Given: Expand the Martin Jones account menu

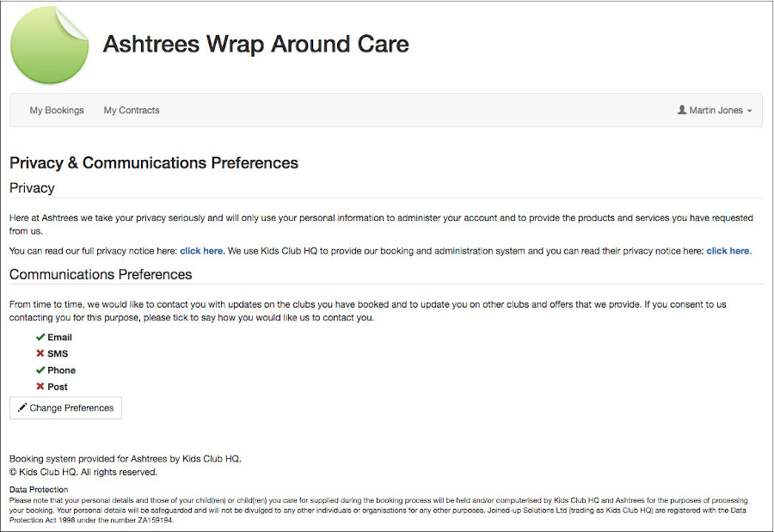Looking at the screenshot, I should pos(715,110).
